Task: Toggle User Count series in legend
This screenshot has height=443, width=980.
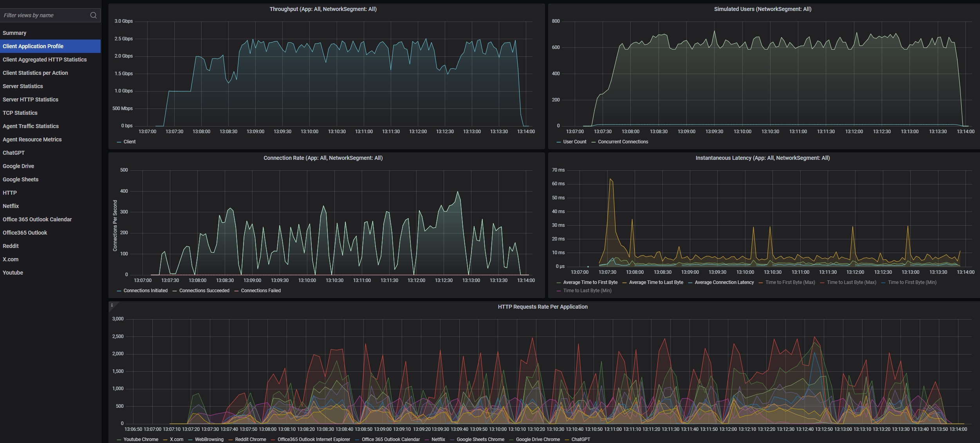Action: [574, 142]
